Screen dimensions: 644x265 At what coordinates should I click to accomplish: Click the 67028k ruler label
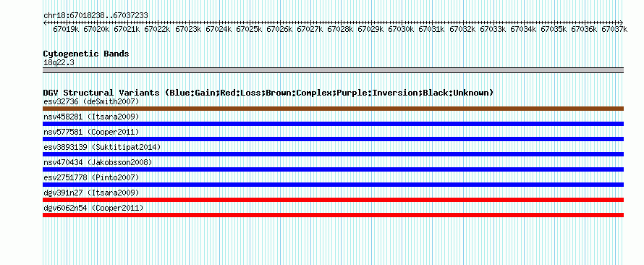click(x=340, y=29)
